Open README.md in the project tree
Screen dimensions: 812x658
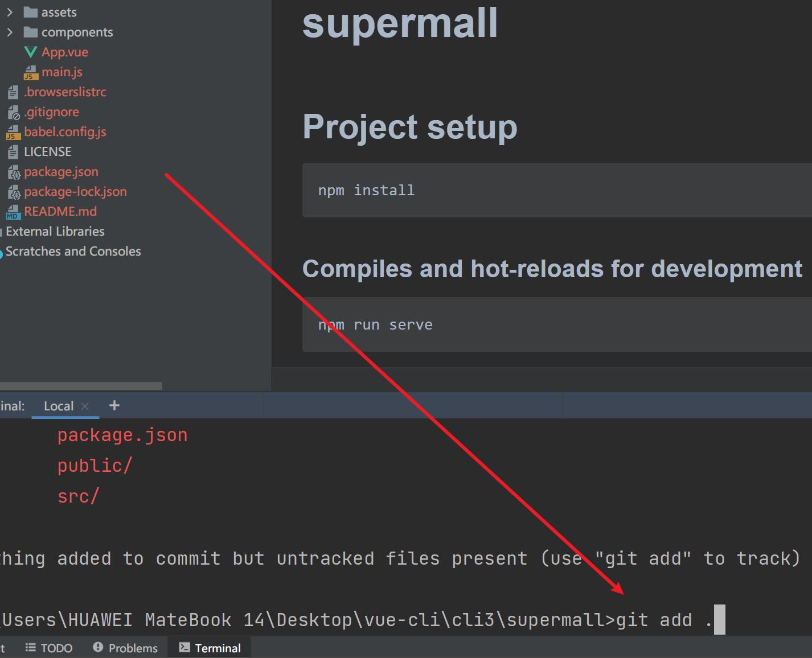click(x=60, y=211)
